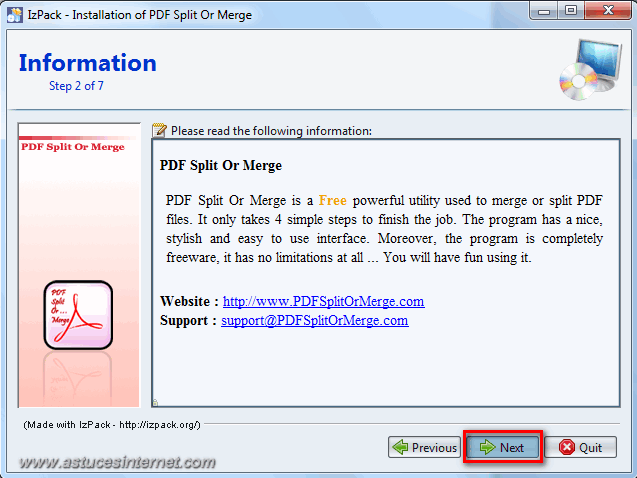Click 'Made with IzPack' footer text
Screen dimensions: 637x478
[x=112, y=425]
